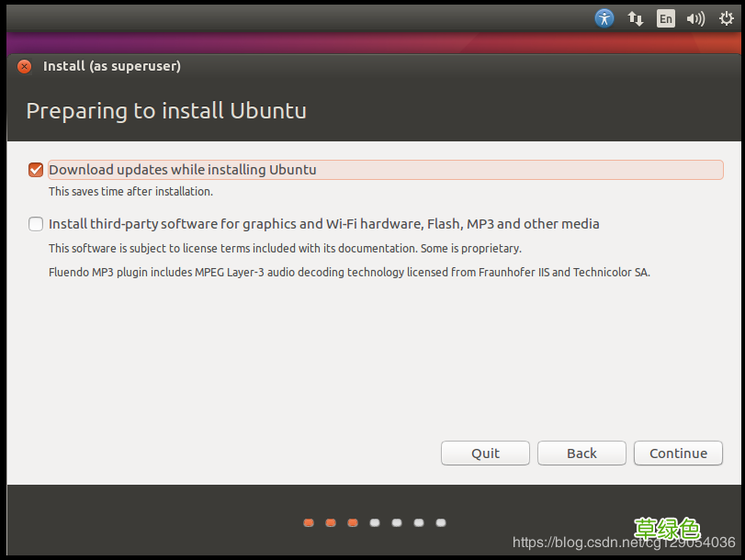
Task: Open the system power gear menu
Action: tap(726, 19)
